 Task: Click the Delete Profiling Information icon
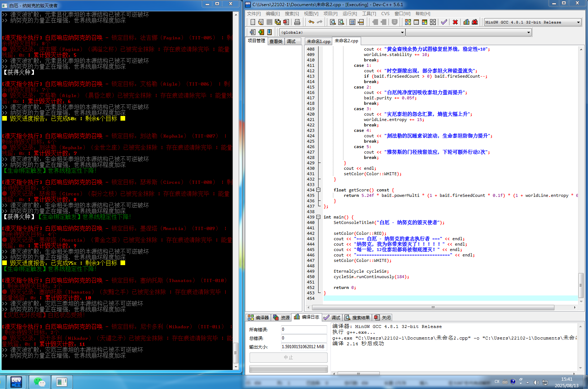point(475,22)
